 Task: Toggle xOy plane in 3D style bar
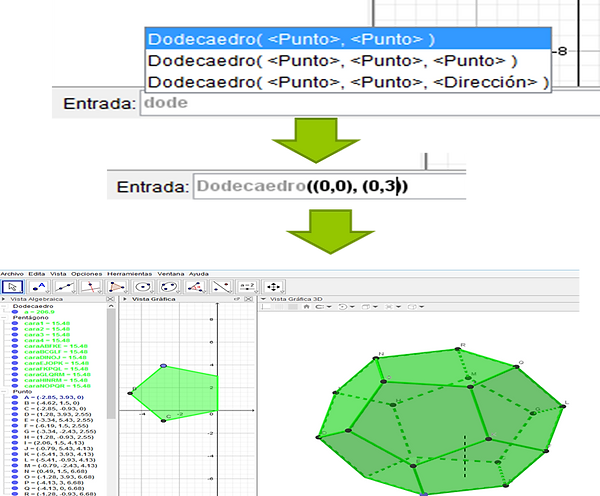293,307
